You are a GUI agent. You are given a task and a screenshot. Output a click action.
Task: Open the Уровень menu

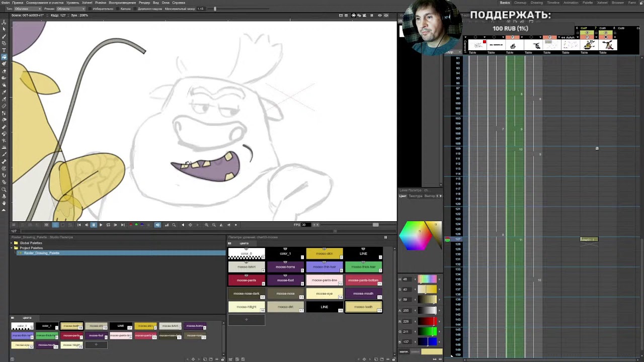pos(72,3)
